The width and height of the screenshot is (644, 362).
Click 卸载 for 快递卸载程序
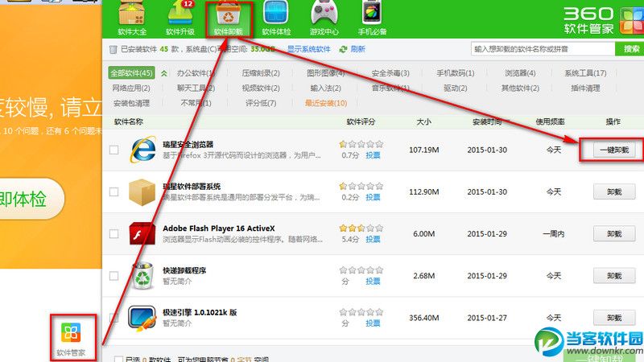coord(614,276)
